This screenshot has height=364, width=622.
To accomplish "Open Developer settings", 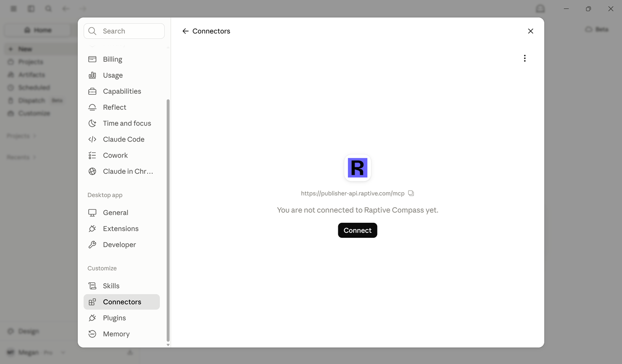I will pyautogui.click(x=121, y=245).
